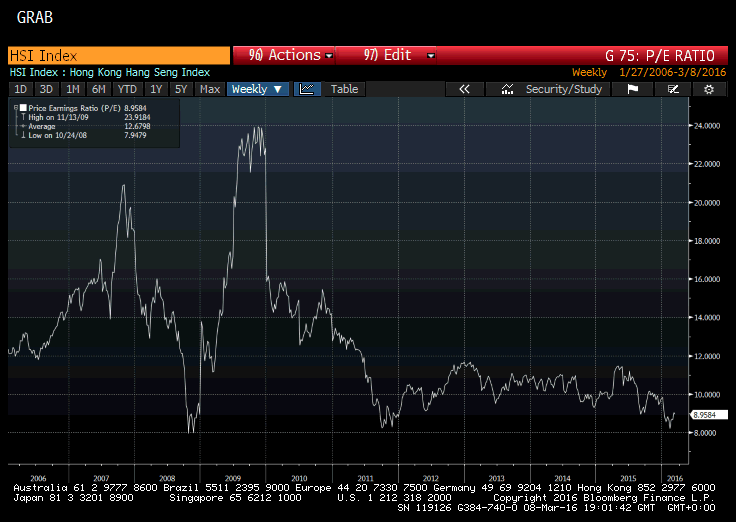Click the 24.0000 y-axis label
Image resolution: width=736 pixels, height=522 pixels.
click(x=707, y=126)
